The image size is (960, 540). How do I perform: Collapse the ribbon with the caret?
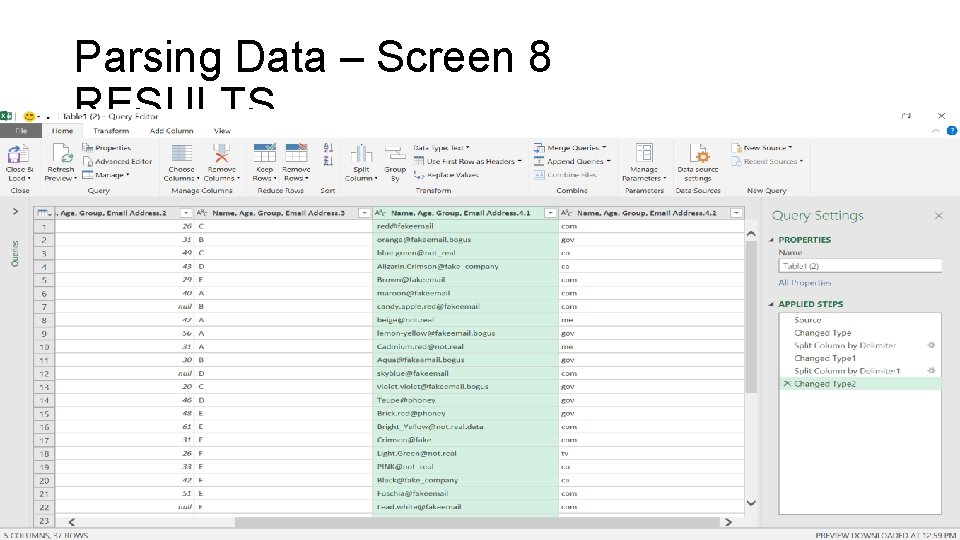pos(936,130)
